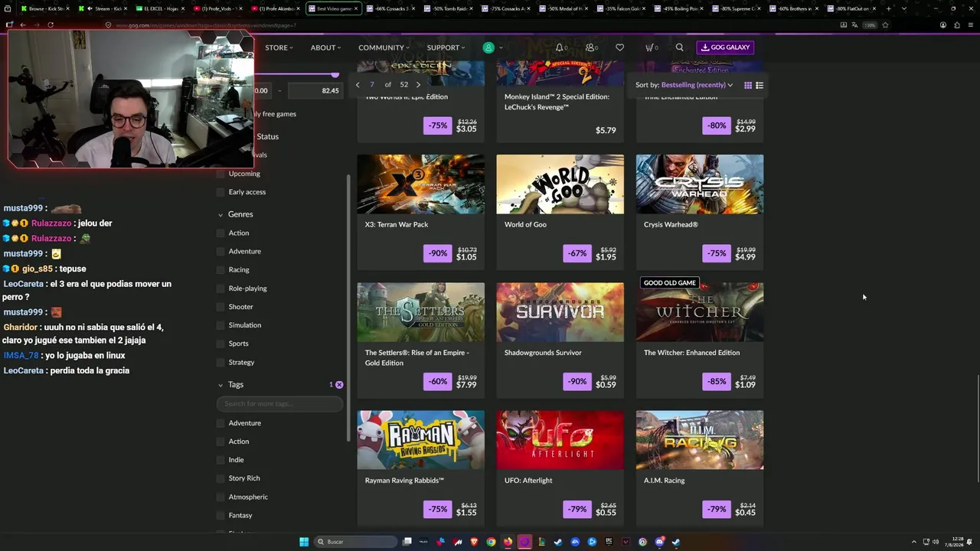Open the Store dropdown menu
This screenshot has width=980, height=551.
[279, 47]
